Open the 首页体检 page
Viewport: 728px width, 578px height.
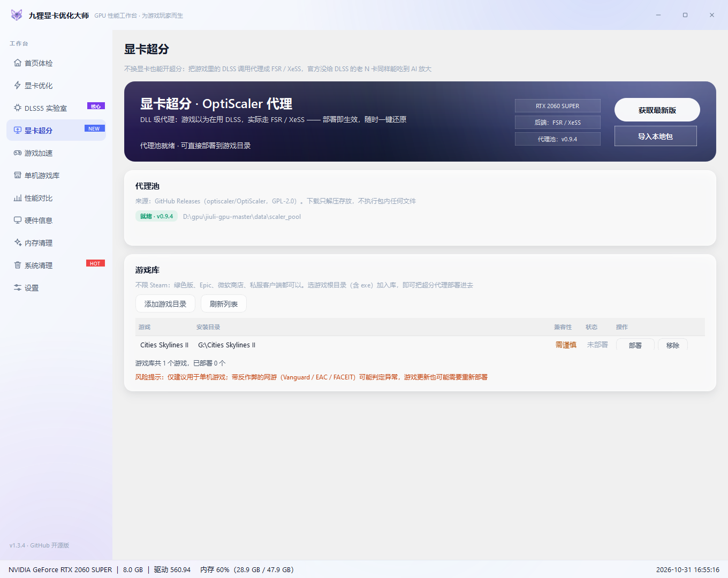coord(56,63)
